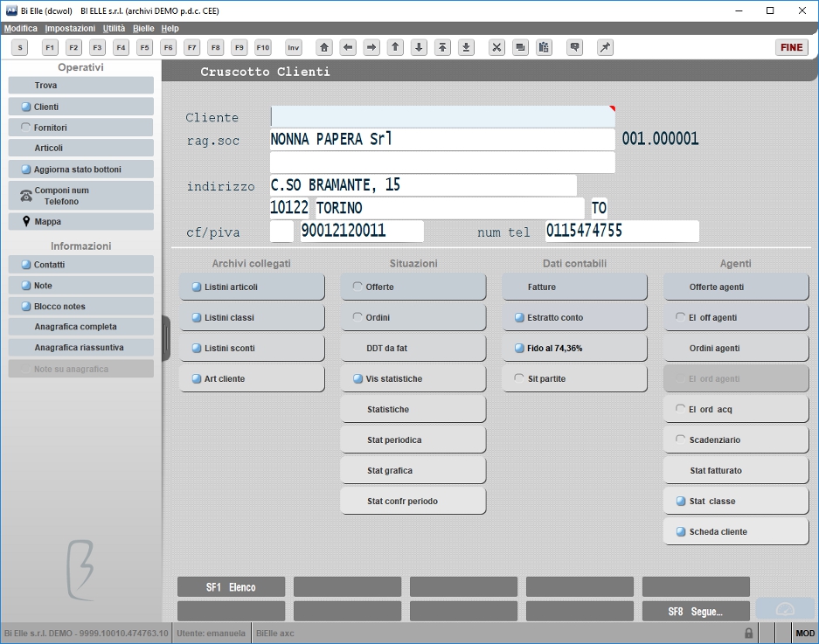This screenshot has width=819, height=644.
Task: Open the Bielle menu
Action: click(x=143, y=28)
